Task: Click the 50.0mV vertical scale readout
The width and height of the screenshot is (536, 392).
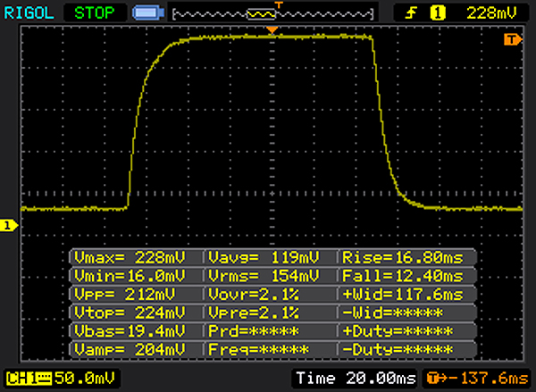Action: [85, 378]
